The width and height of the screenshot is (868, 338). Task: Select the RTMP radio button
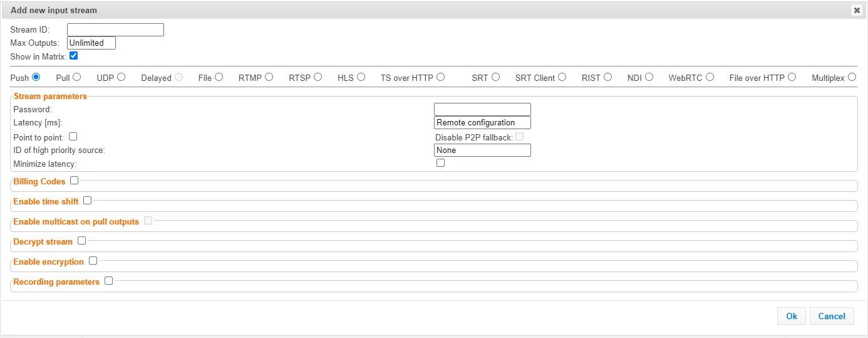(x=269, y=77)
